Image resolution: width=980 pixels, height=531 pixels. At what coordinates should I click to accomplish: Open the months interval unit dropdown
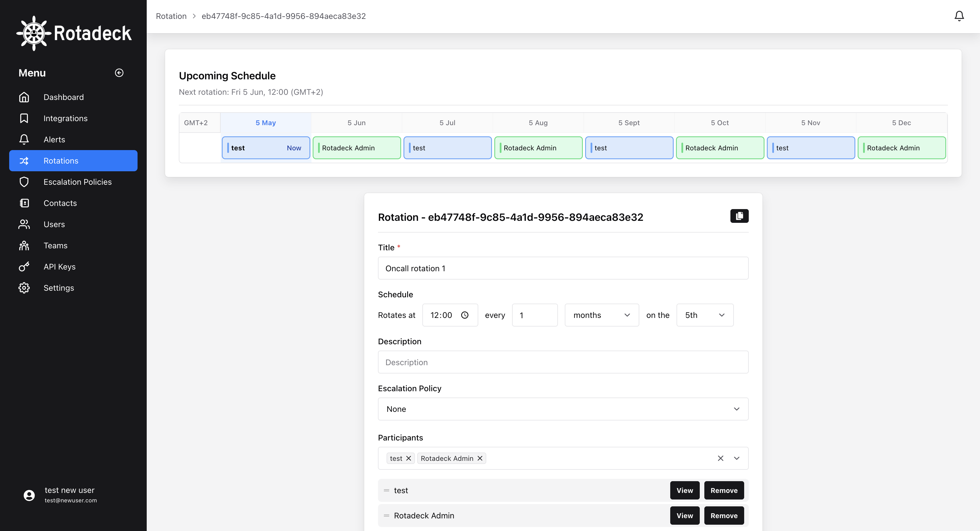pos(601,315)
